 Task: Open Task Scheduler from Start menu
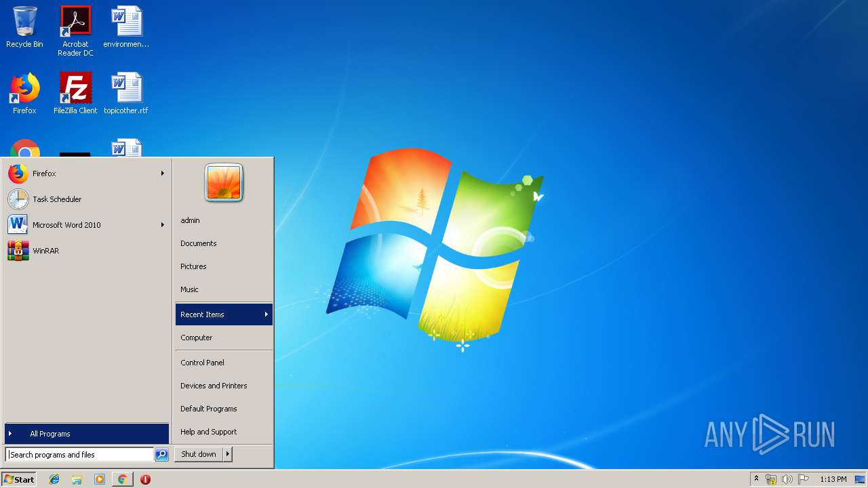[x=87, y=199]
